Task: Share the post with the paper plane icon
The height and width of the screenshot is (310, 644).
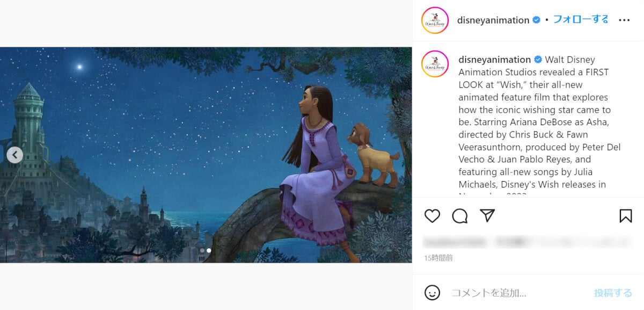Action: pos(487,216)
